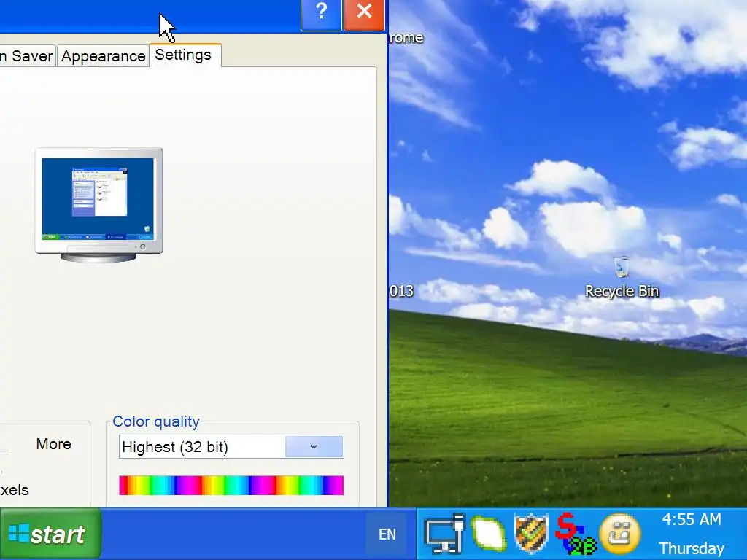The width and height of the screenshot is (747, 560).
Task: Click the white leaf tray icon
Action: (x=489, y=534)
